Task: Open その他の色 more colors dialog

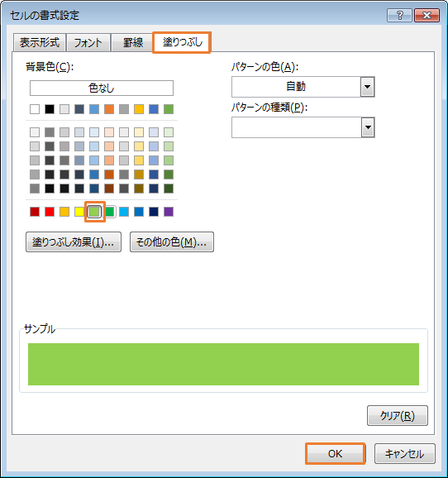Action: 172,242
